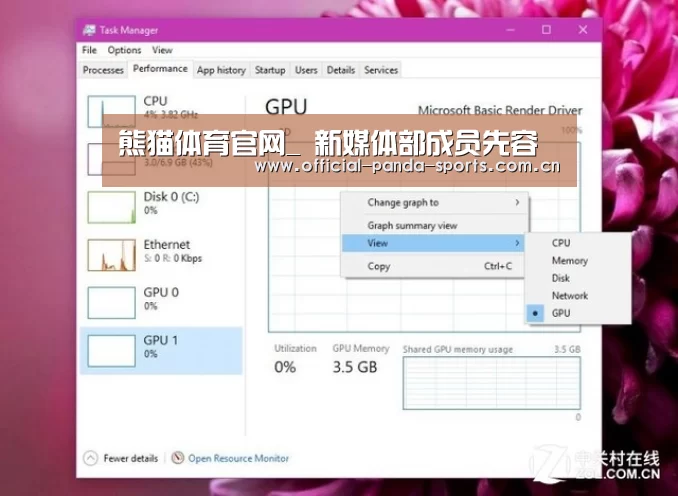Click the GPU Memory 3.5 GB value
This screenshot has width=678, height=496.
click(355, 367)
